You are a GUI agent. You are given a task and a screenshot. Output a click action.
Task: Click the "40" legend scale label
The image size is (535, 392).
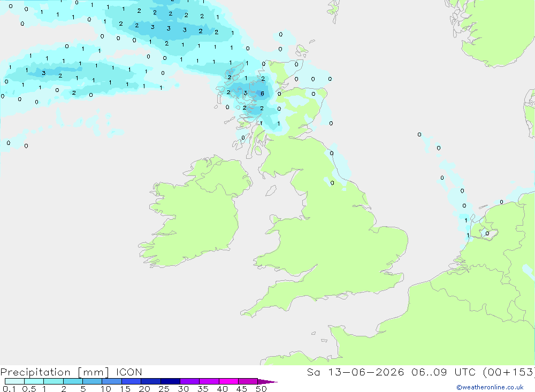222,389
